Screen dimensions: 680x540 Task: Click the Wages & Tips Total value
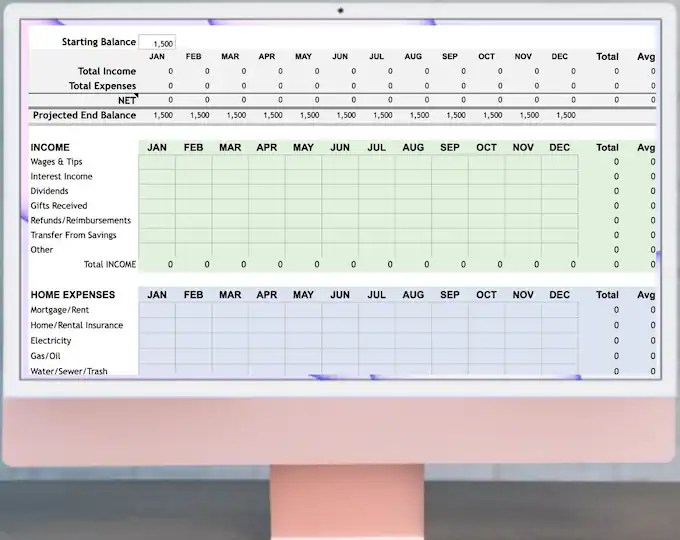click(x=616, y=162)
